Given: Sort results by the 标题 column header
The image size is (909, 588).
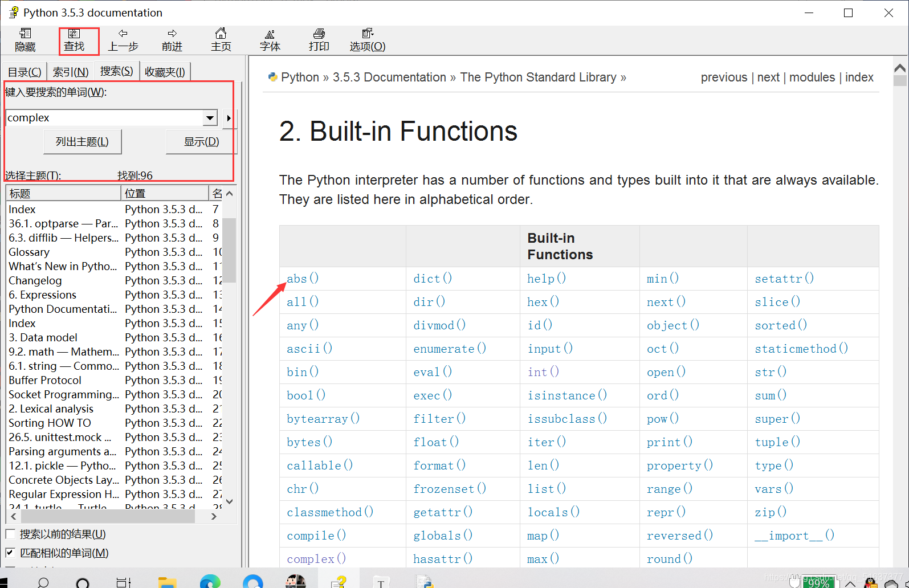Looking at the screenshot, I should point(64,193).
